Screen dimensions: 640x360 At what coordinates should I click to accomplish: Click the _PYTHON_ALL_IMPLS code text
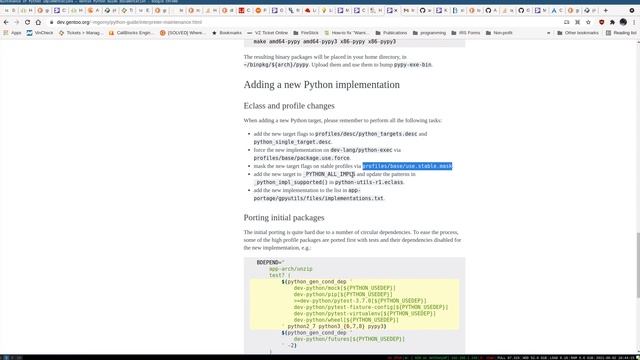[x=329, y=174]
